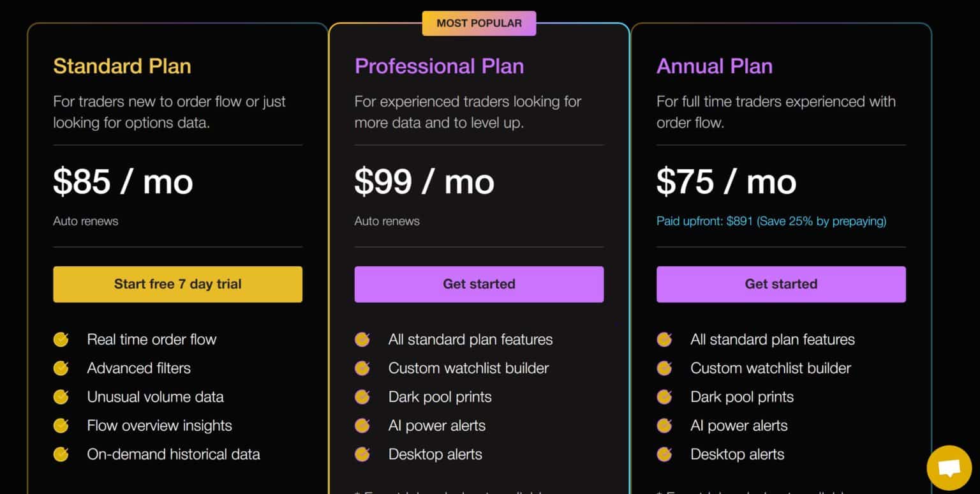Click the Paid upfront $891 savings text
This screenshot has width=980, height=494.
771,221
